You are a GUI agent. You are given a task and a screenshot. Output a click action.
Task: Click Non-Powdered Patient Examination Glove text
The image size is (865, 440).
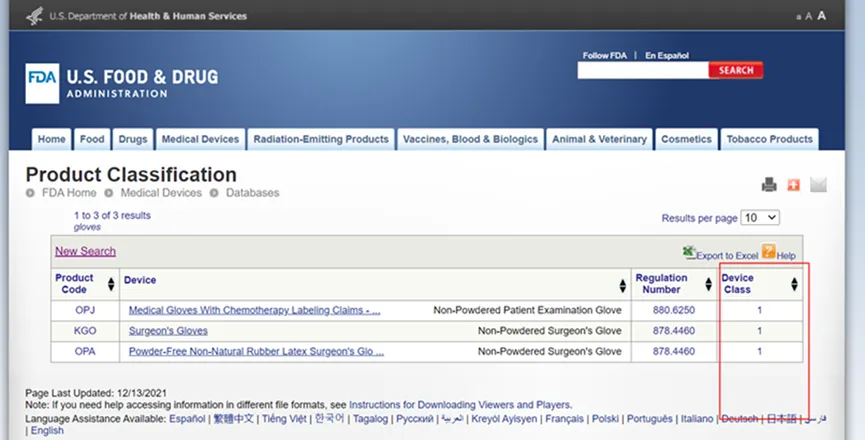pyautogui.click(x=527, y=310)
